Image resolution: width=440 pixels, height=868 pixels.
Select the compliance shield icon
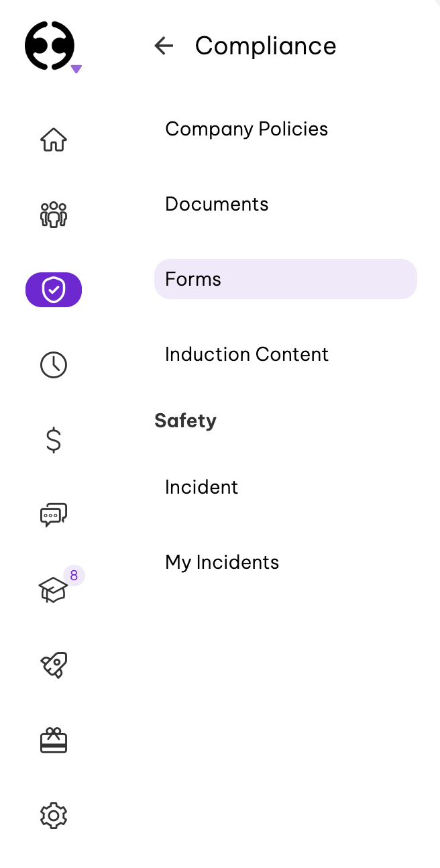pos(54,290)
